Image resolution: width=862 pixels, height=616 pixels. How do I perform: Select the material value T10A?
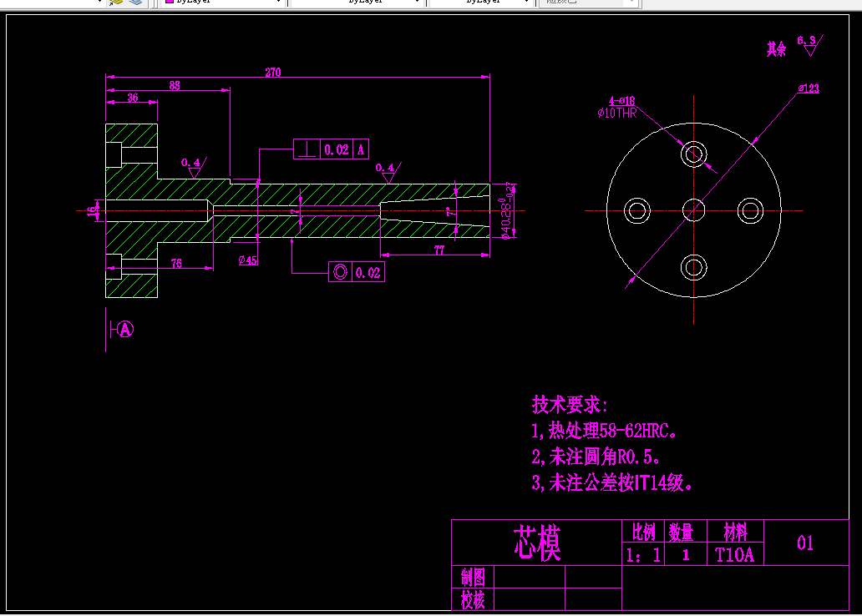[735, 555]
